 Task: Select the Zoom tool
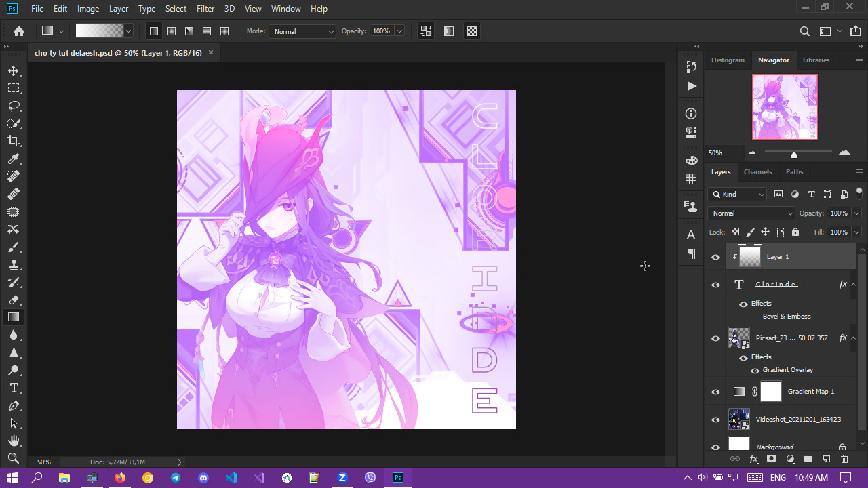(x=13, y=458)
